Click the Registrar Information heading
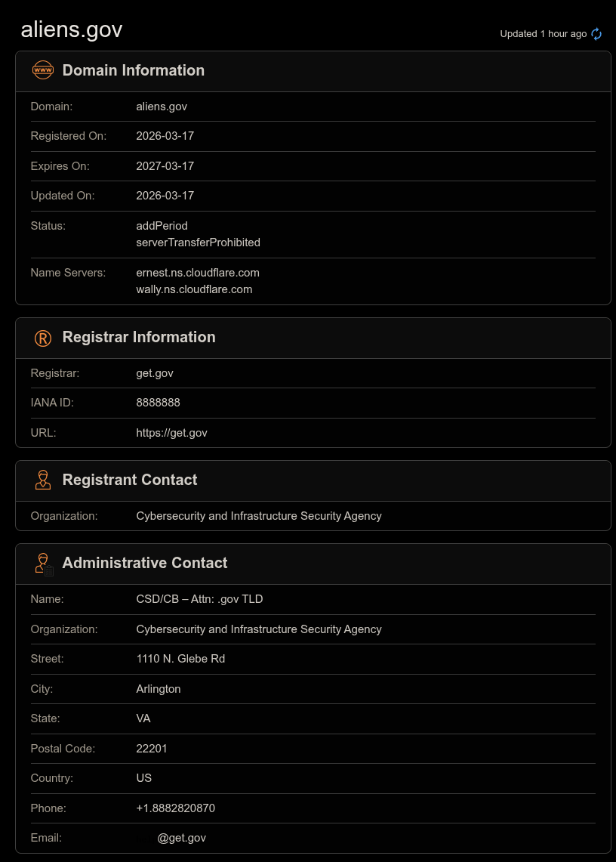The image size is (616, 862). click(x=139, y=337)
